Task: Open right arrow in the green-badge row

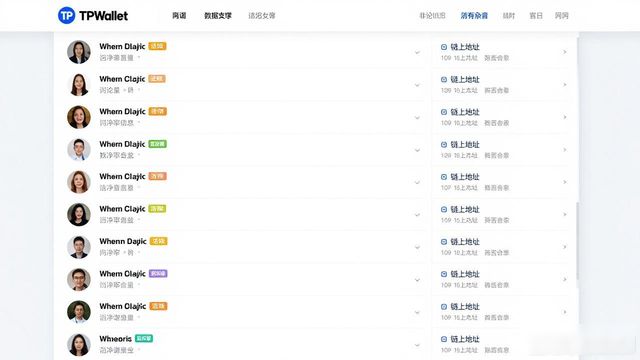Action: coord(565,150)
